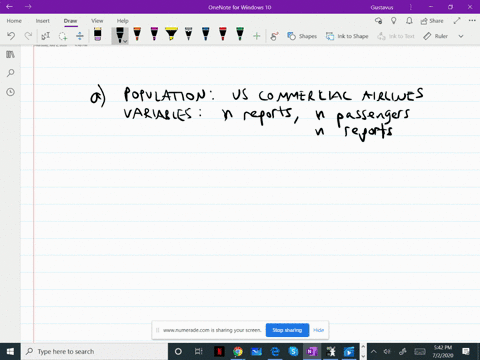Show hidden system tray icons

tap(374, 351)
